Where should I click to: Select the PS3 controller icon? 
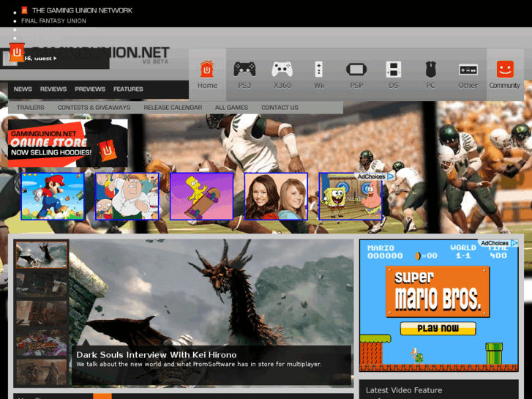244,69
